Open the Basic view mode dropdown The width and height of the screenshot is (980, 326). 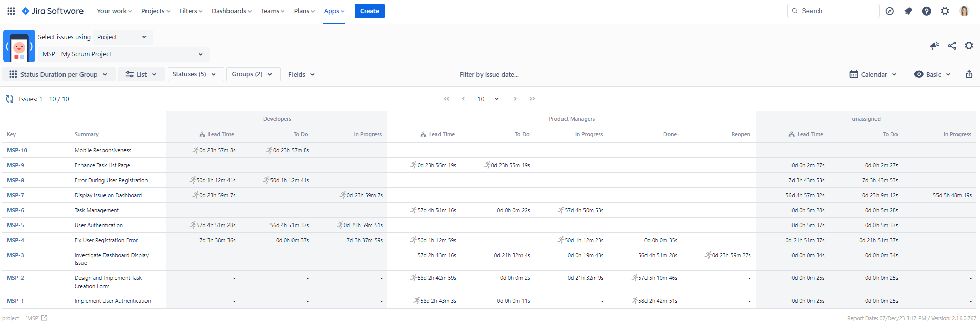click(932, 74)
